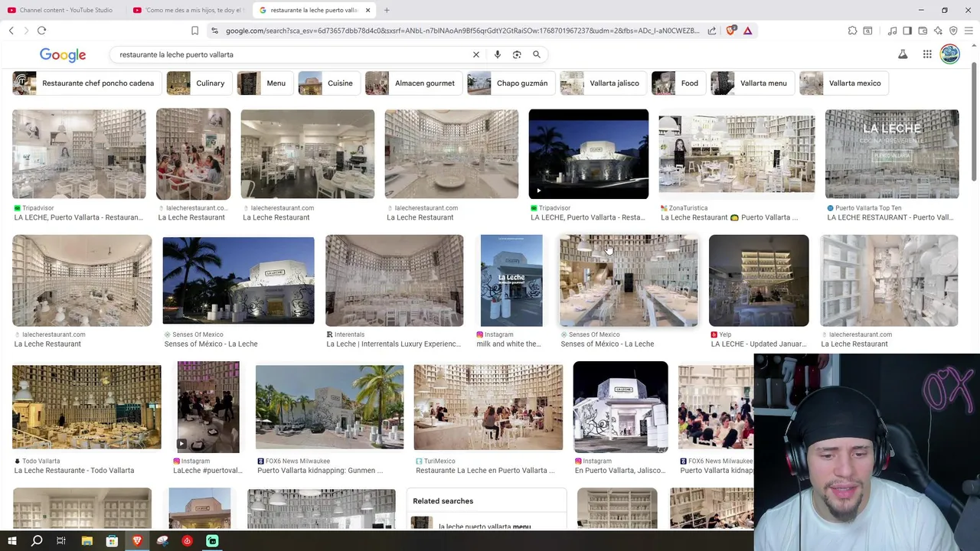Open the Leo AI sparkle icon
980x551 pixels.
938,31
